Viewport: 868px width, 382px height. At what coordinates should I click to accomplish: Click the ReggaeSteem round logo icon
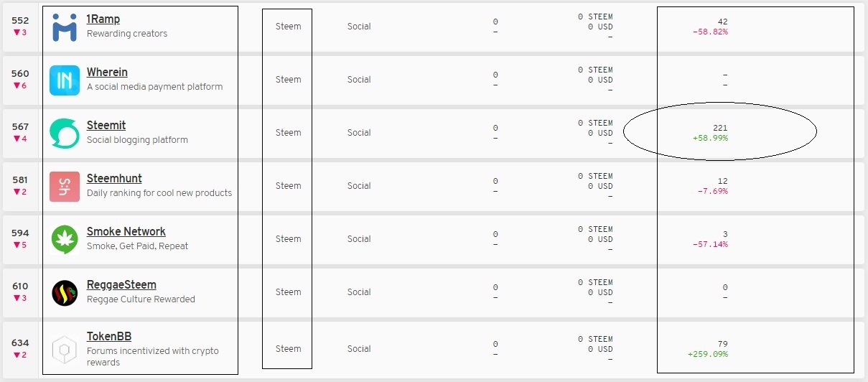[x=65, y=293]
